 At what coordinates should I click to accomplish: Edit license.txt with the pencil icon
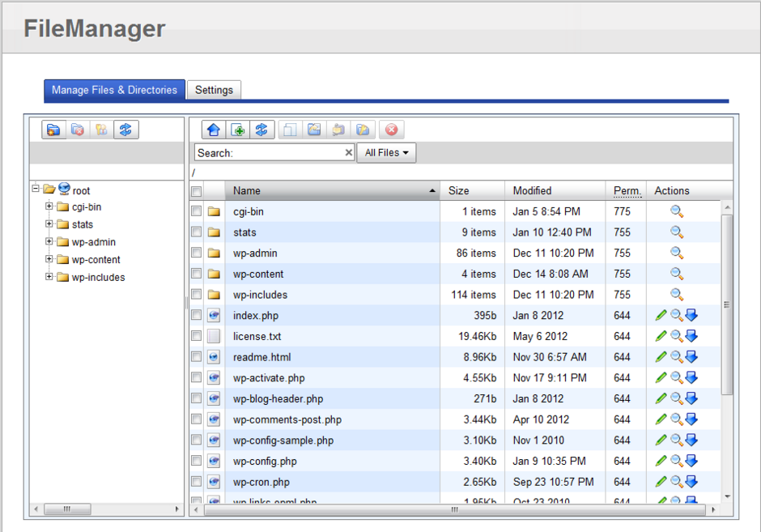click(661, 336)
